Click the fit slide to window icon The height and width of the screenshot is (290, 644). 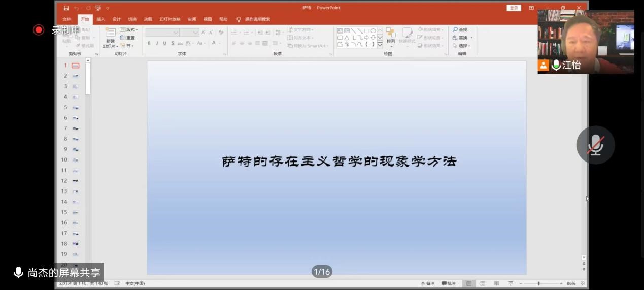click(x=583, y=283)
